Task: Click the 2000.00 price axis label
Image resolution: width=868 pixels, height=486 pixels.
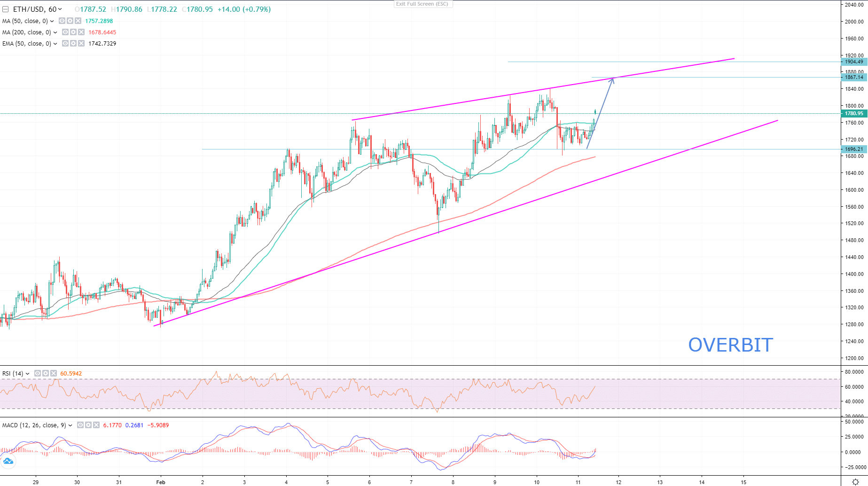Action: (854, 22)
